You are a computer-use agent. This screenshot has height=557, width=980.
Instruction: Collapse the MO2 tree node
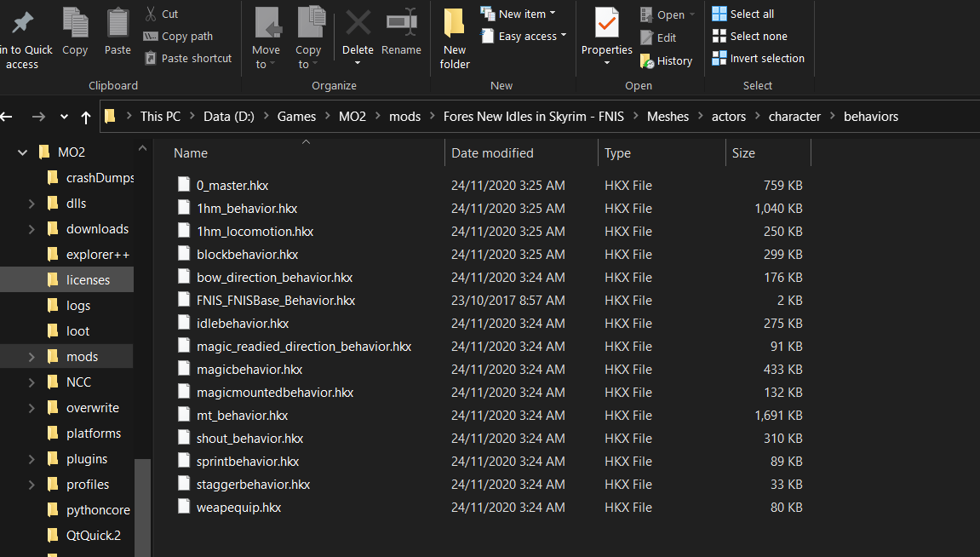[x=22, y=152]
